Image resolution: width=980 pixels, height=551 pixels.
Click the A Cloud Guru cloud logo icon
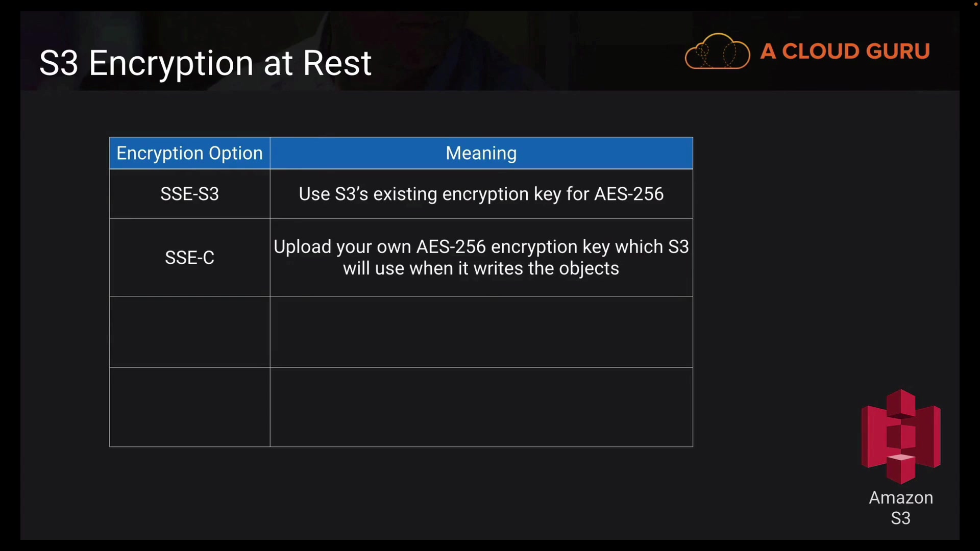tap(717, 51)
